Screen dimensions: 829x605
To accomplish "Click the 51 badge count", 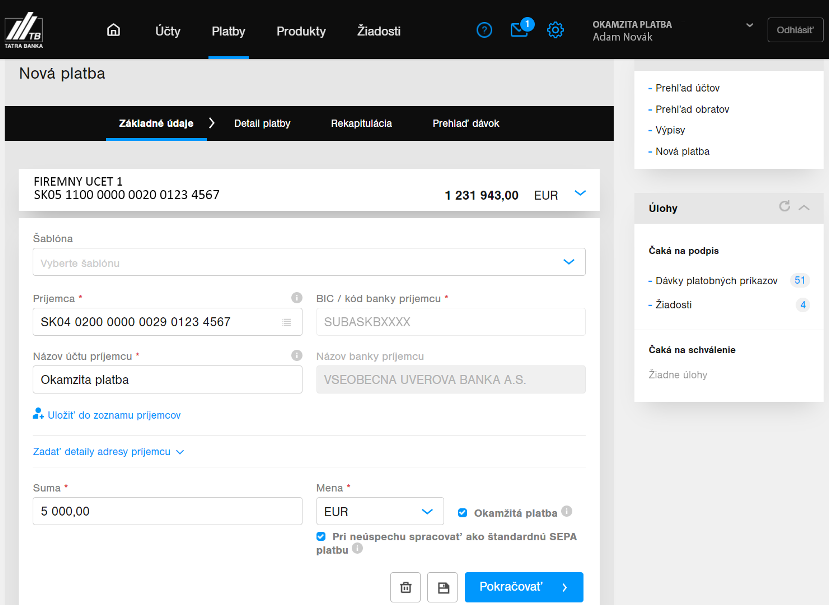I will click(799, 280).
